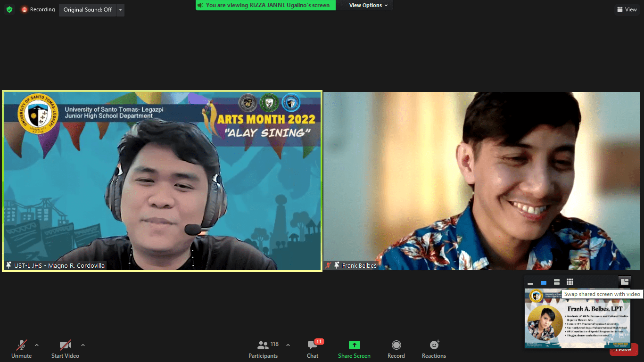Open the View layout menu
The image size is (644, 362).
[x=627, y=9]
